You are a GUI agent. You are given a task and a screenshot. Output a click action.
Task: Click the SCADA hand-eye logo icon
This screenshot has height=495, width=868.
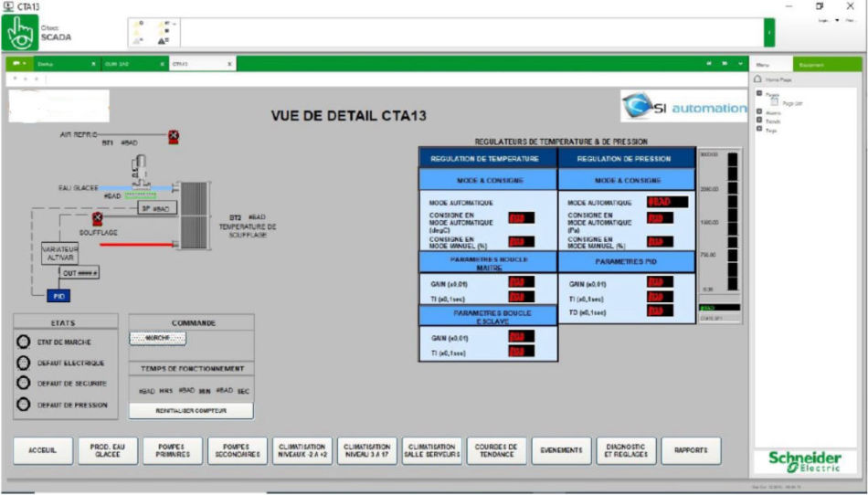(20, 33)
